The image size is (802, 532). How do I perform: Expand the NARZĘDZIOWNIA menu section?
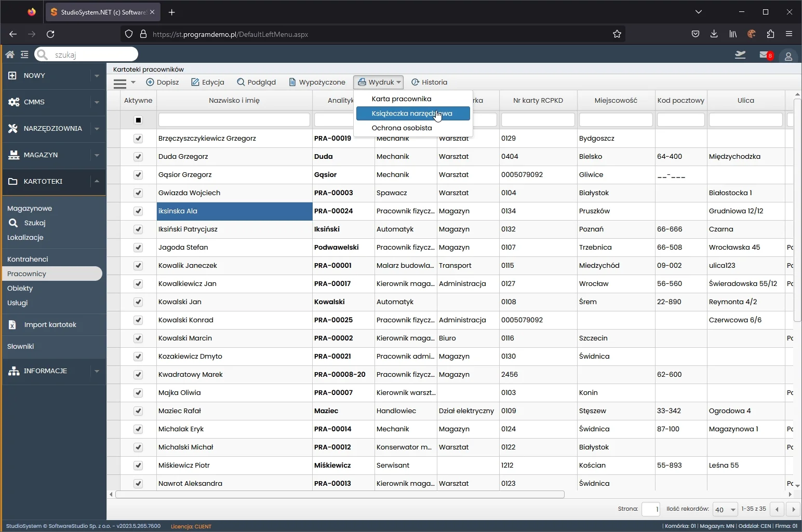click(97, 128)
